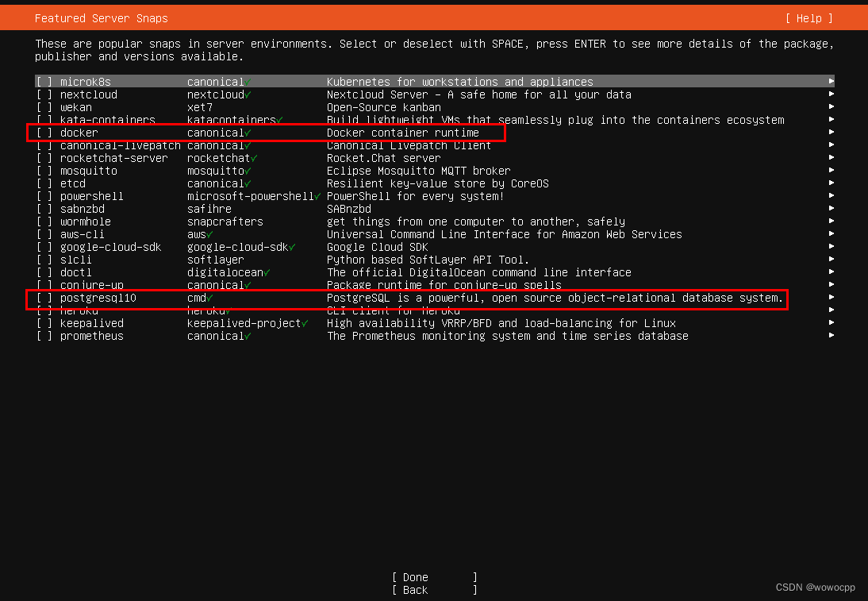Toggle the powershell snap checkbox
Viewport: 868px width, 601px height.
(x=44, y=197)
